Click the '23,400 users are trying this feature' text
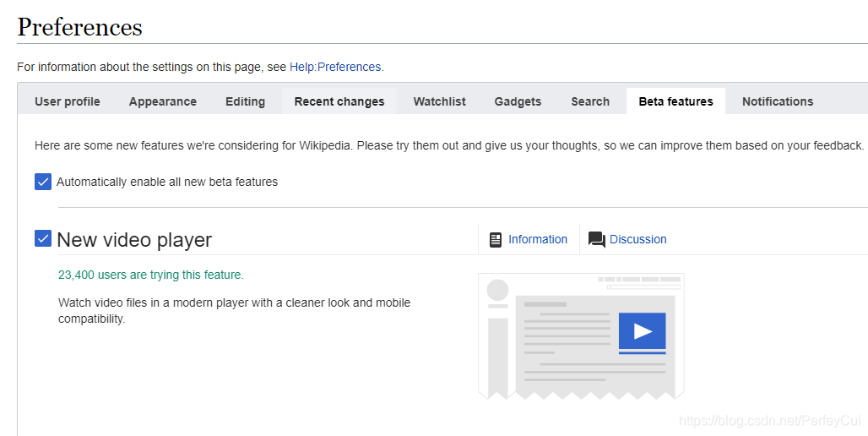This screenshot has width=868, height=436. click(x=150, y=275)
